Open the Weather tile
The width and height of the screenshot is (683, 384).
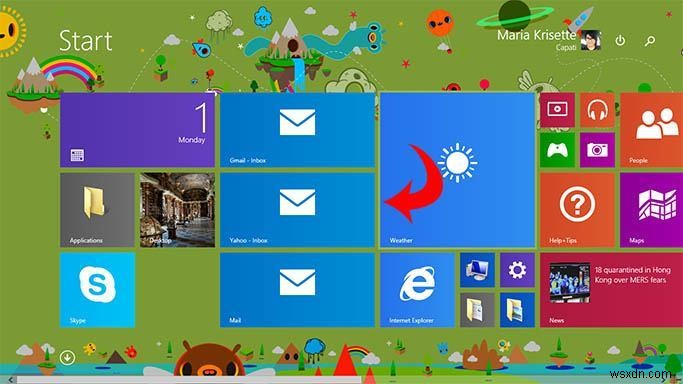[457, 170]
